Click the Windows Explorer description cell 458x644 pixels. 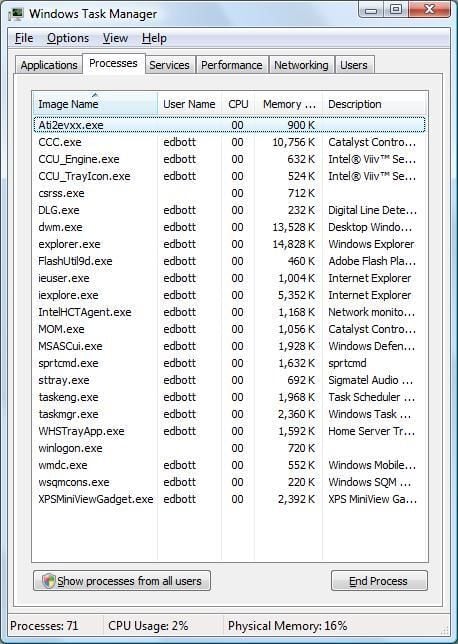click(371, 244)
